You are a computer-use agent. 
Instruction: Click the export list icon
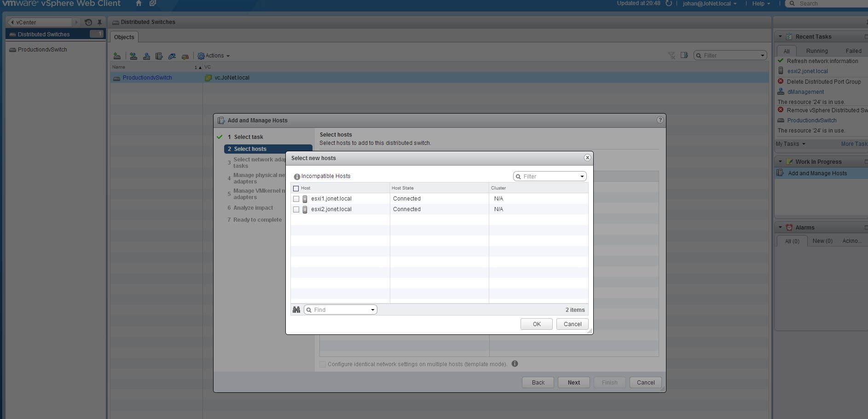click(x=684, y=55)
